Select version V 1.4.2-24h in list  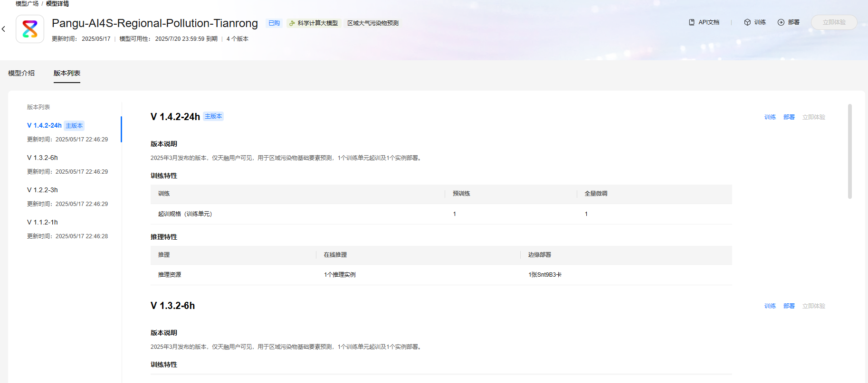[x=44, y=125]
